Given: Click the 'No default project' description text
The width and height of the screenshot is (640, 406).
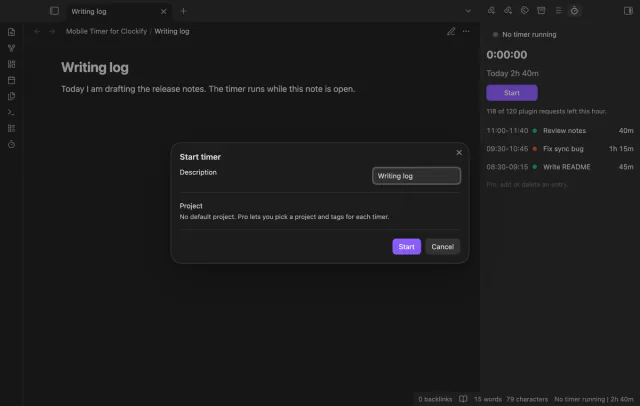Looking at the screenshot, I should coord(284,217).
